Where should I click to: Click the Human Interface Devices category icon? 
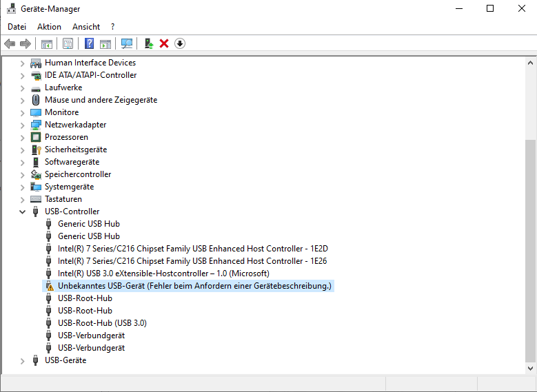[x=36, y=63]
